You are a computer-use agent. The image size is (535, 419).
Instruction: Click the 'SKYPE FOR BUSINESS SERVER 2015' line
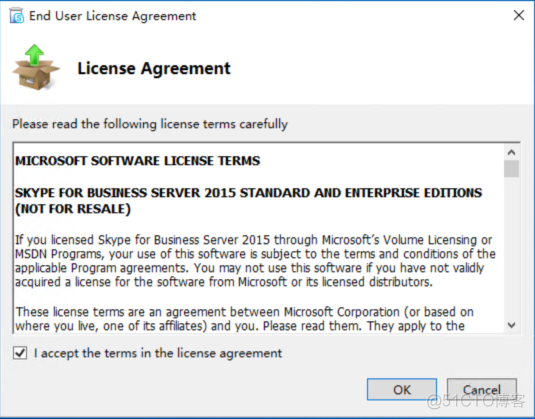(x=248, y=193)
